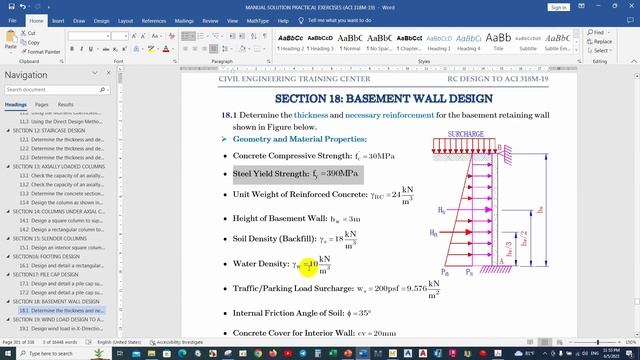640x360 pixels.
Task: Click the Line and Paragraph Spacing icon
Action: 225,49
